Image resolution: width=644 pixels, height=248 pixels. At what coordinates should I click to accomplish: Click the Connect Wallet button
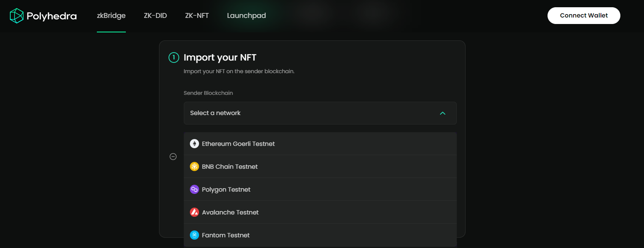(584, 16)
